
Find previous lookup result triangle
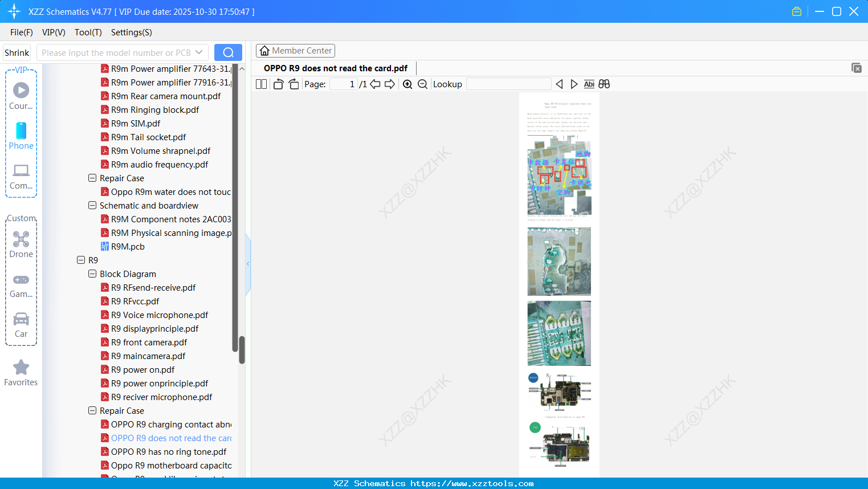pos(559,84)
